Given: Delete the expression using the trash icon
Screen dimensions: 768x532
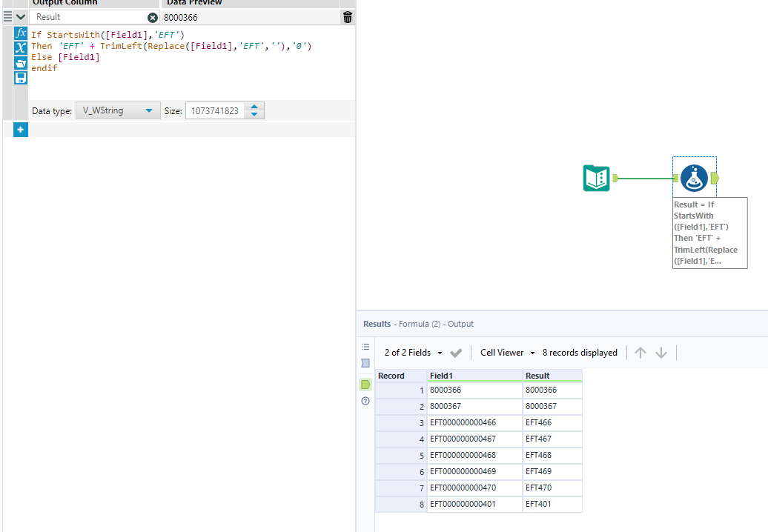Looking at the screenshot, I should [347, 16].
